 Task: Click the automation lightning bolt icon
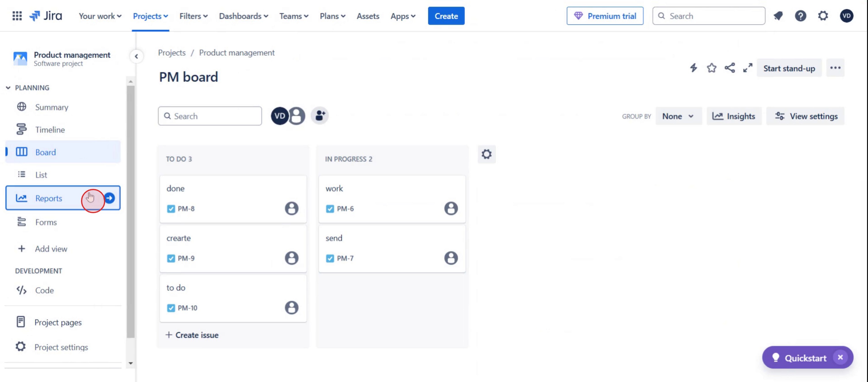(693, 68)
